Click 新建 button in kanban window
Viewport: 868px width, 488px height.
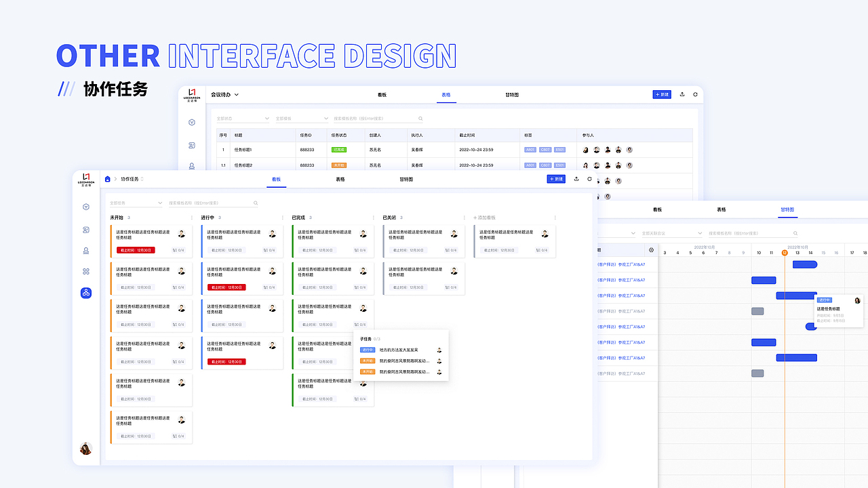(x=556, y=179)
